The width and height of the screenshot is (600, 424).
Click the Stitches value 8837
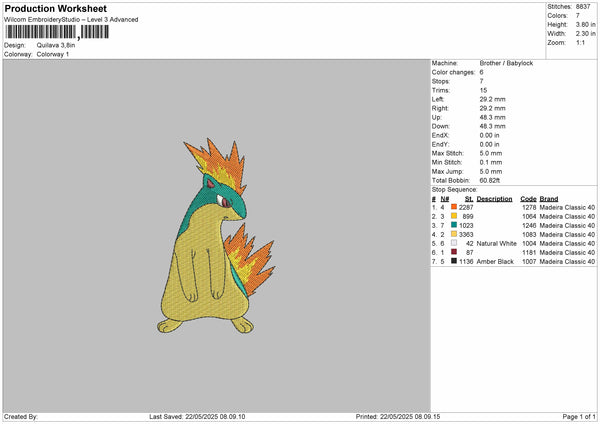pyautogui.click(x=583, y=7)
